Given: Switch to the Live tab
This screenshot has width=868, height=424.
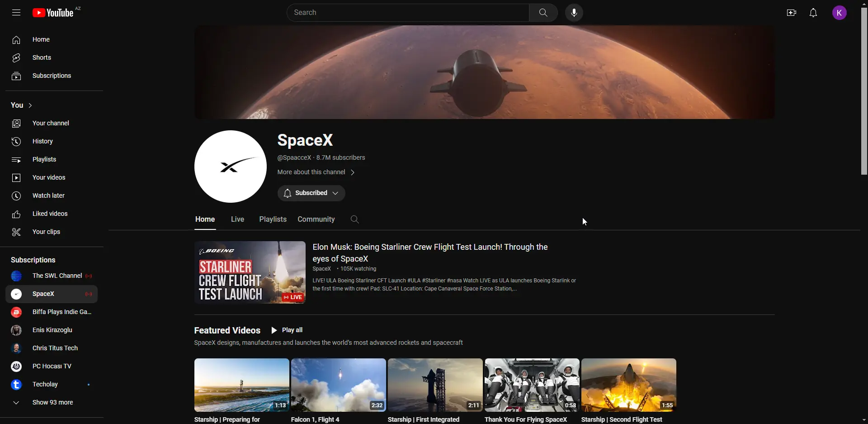Looking at the screenshot, I should (237, 219).
